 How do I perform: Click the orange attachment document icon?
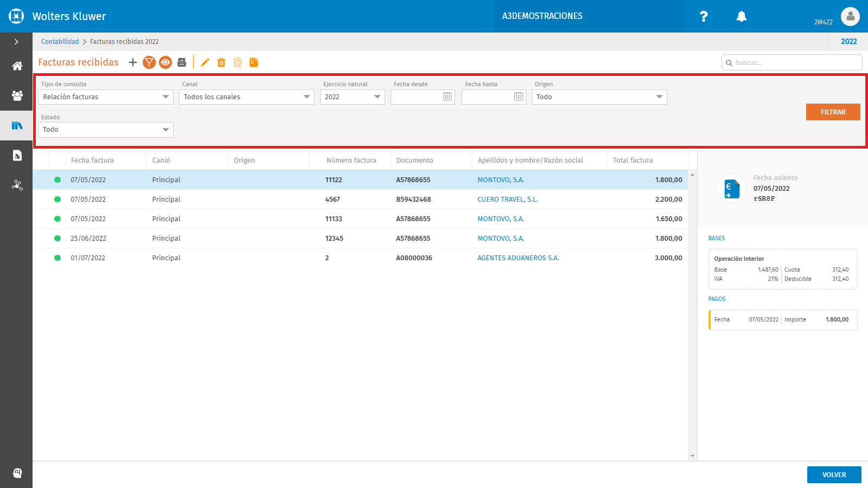click(253, 62)
